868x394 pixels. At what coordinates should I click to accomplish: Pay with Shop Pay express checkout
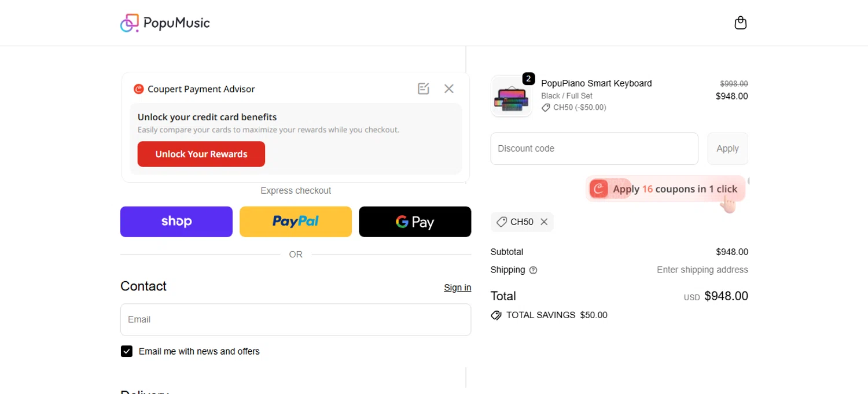tap(176, 222)
